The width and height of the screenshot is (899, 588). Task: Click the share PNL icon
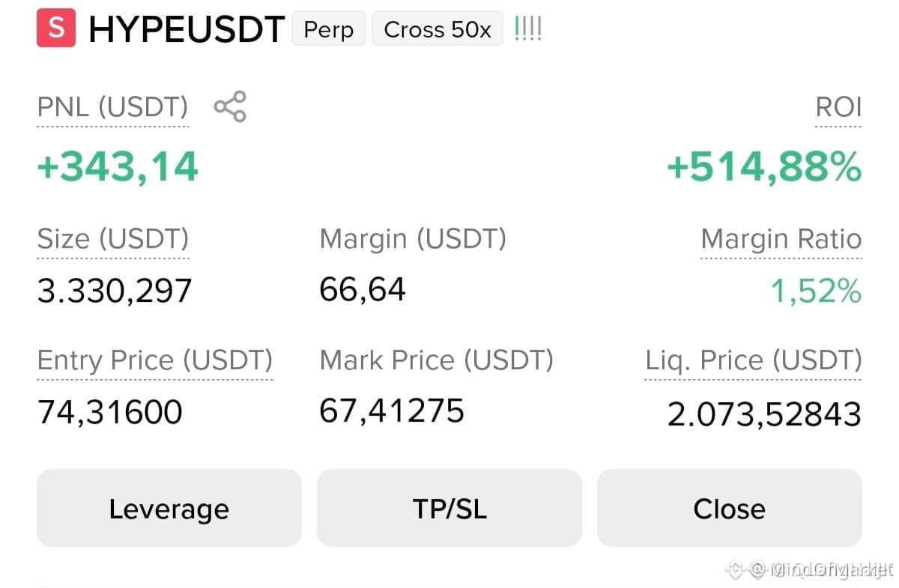[230, 106]
